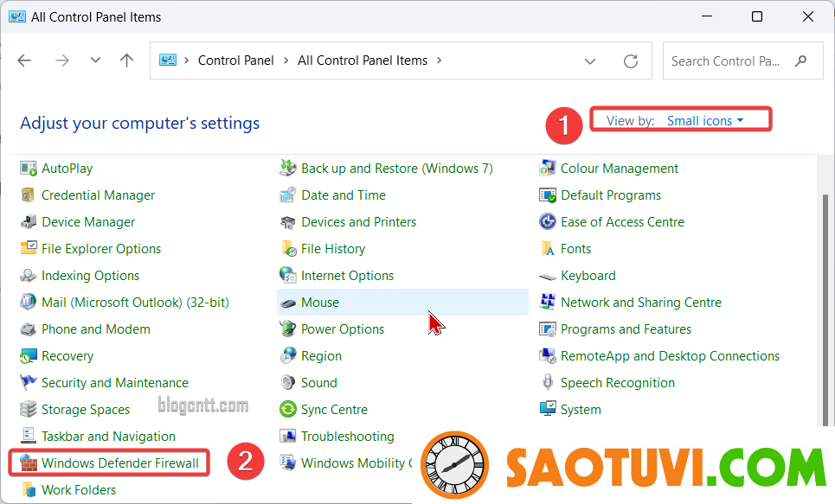Click the Security and Maintenance flag icon
This screenshot has height=504, width=835.
tap(29, 383)
